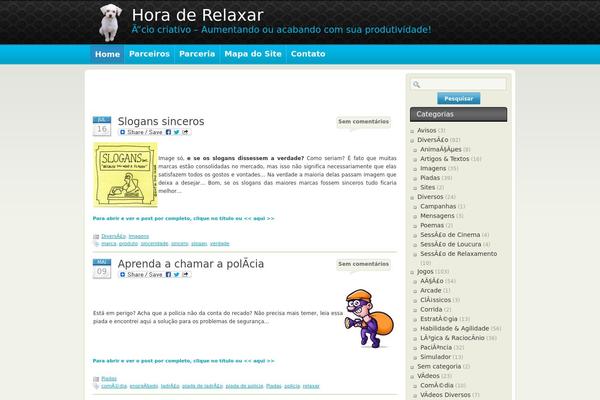The width and height of the screenshot is (600, 400).
Task: Open the Home navigation tab
Action: click(x=108, y=54)
